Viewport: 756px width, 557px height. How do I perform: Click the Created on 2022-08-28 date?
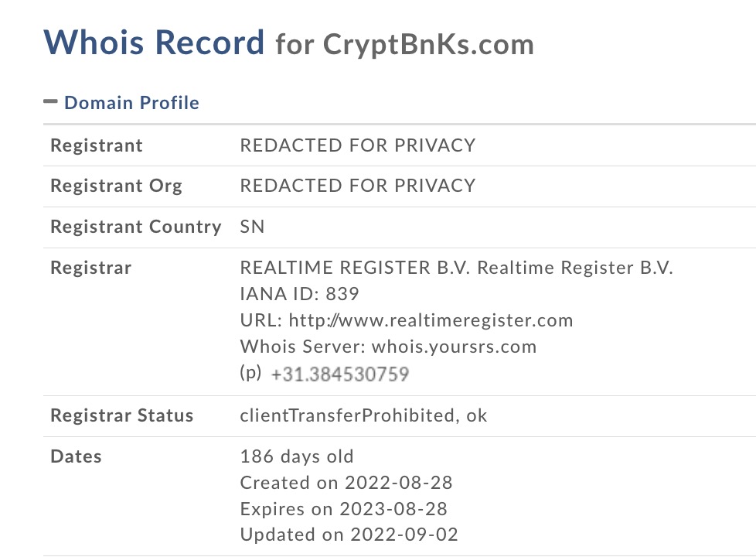click(x=346, y=483)
